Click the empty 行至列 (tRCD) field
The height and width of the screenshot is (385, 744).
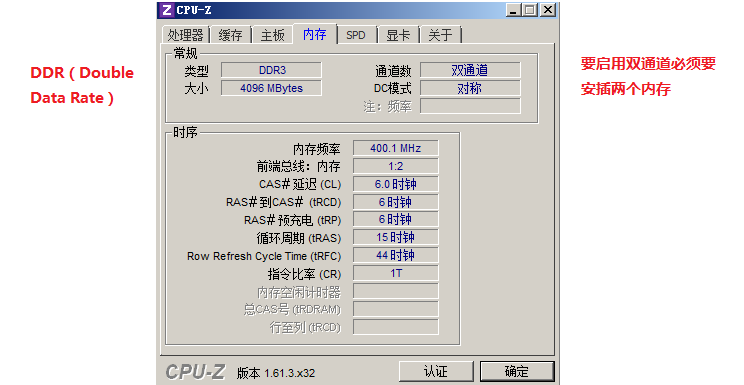pyautogui.click(x=395, y=328)
